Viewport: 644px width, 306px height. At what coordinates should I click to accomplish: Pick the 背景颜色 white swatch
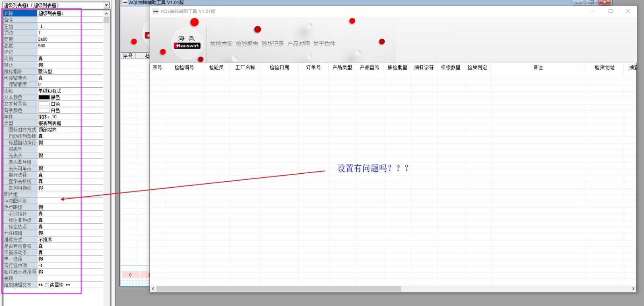(44, 110)
